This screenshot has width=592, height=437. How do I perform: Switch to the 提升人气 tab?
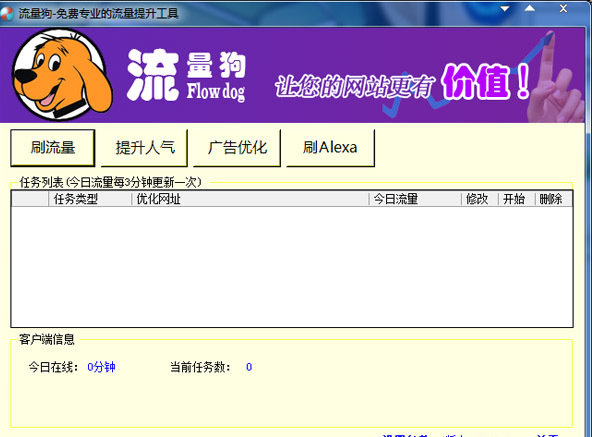point(145,148)
